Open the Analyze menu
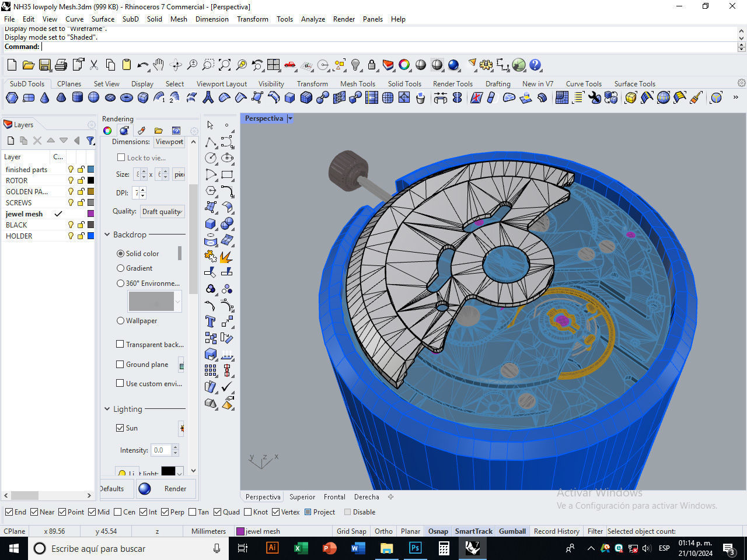Viewport: 747px width, 560px height. click(x=313, y=19)
